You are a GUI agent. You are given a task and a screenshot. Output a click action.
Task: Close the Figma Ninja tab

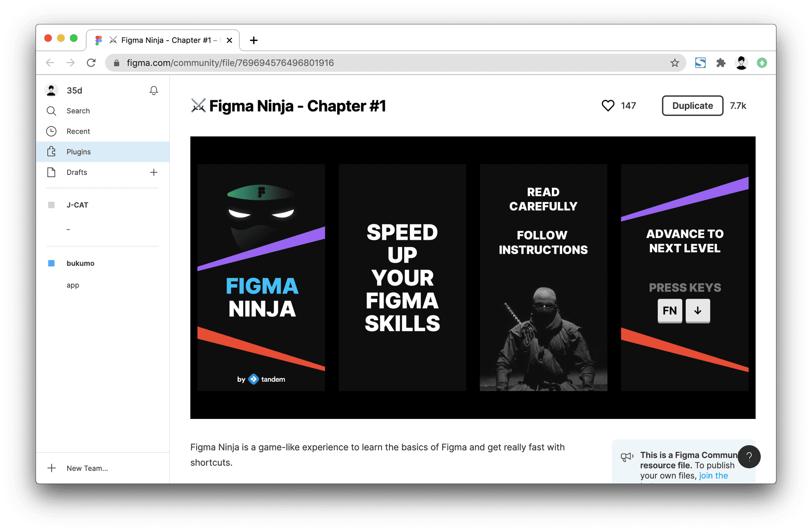229,40
